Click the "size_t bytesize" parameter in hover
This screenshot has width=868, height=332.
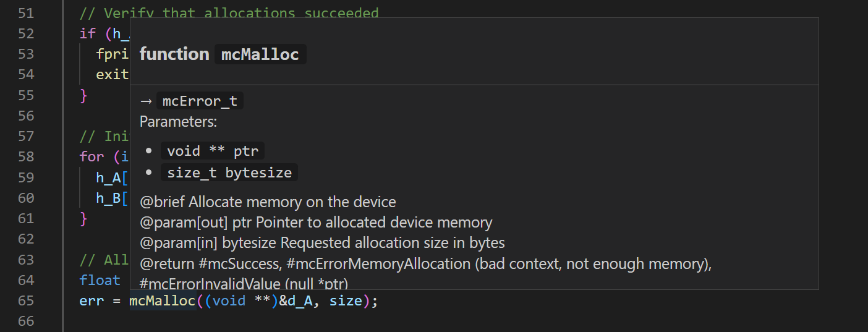[229, 172]
